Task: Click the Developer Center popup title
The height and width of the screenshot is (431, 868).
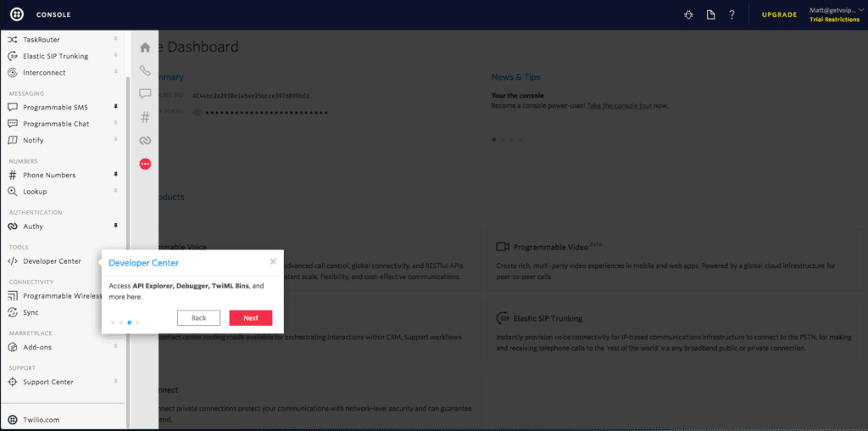Action: point(143,263)
